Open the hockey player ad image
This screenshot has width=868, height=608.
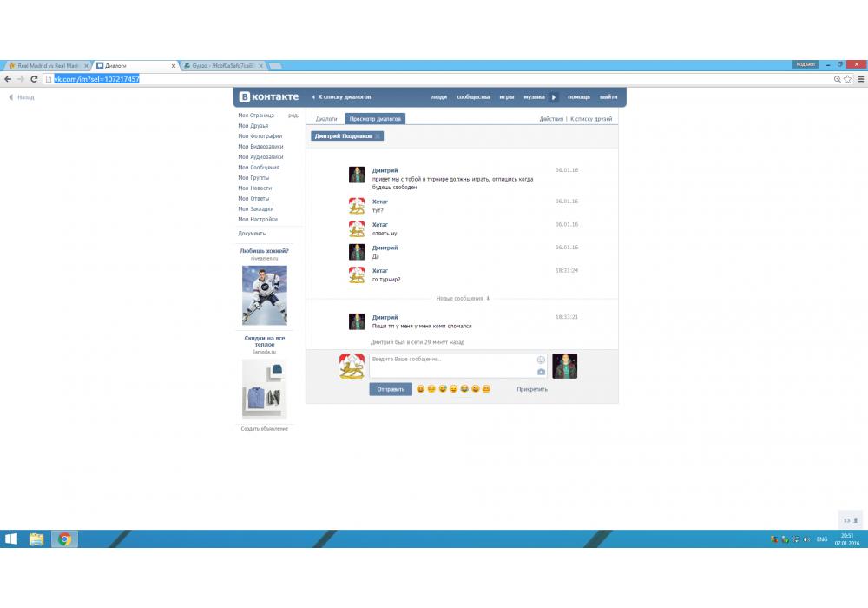(265, 295)
